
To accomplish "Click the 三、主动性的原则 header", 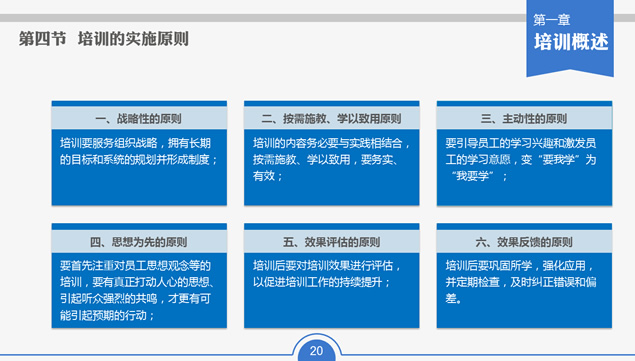I will tap(524, 118).
